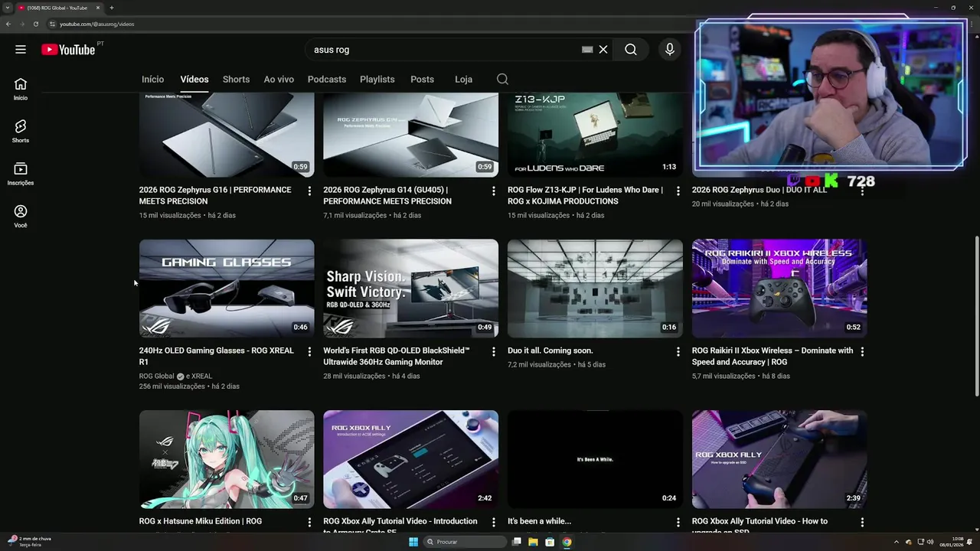Open Microsoft Store from the taskbar

click(x=550, y=542)
